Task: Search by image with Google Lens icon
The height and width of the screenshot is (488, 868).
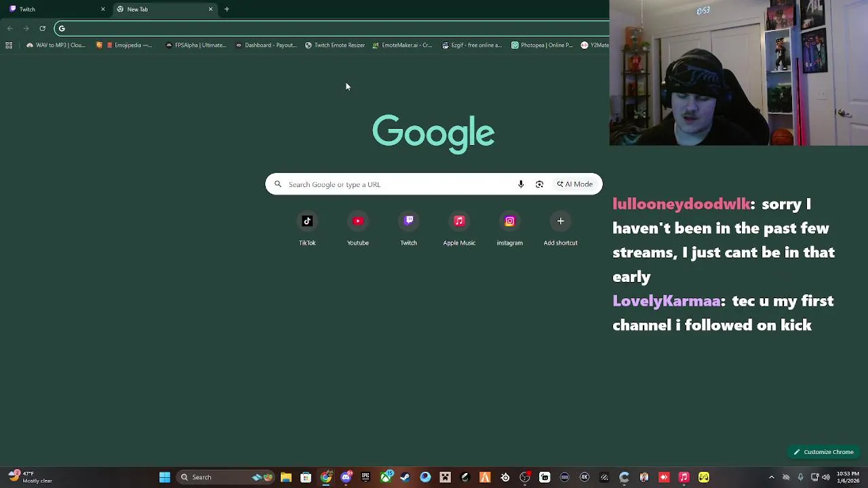Action: point(539,184)
